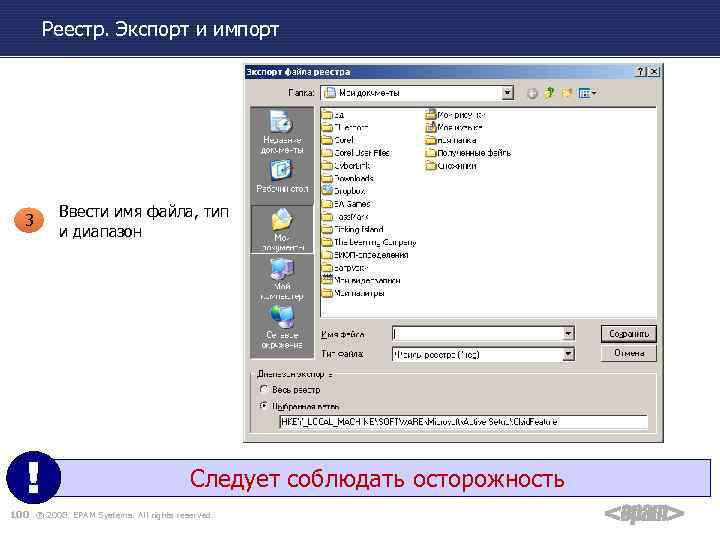Focus the Имя файла text field
The image size is (720, 540).
[x=478, y=333]
